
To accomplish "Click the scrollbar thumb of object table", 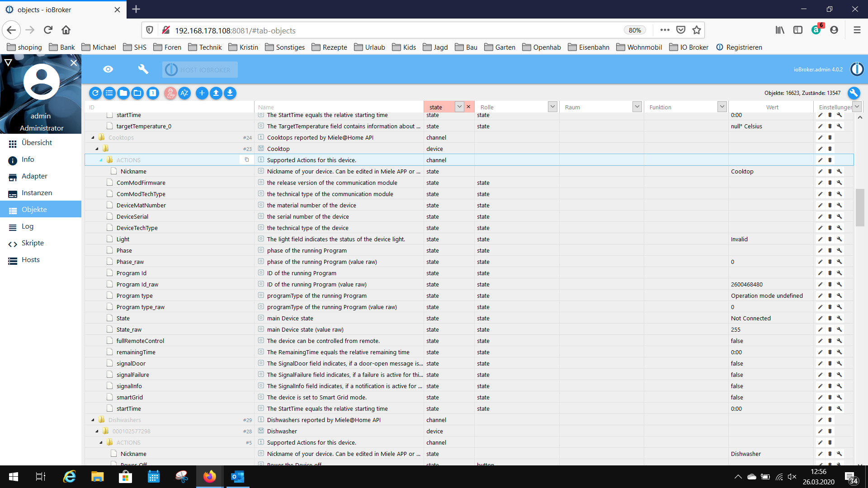I will tap(860, 208).
